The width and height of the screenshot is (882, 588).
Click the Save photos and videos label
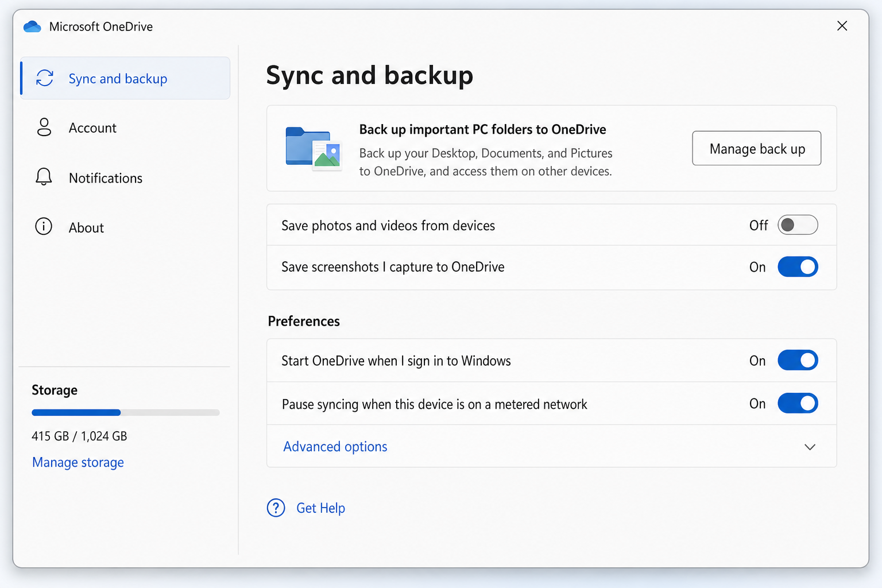point(388,226)
